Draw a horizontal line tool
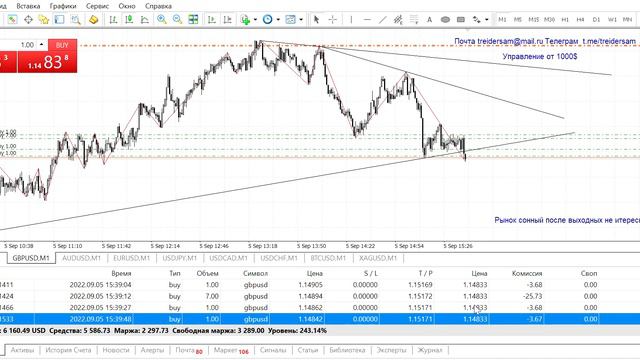This screenshot has width=640, height=360. point(367,19)
